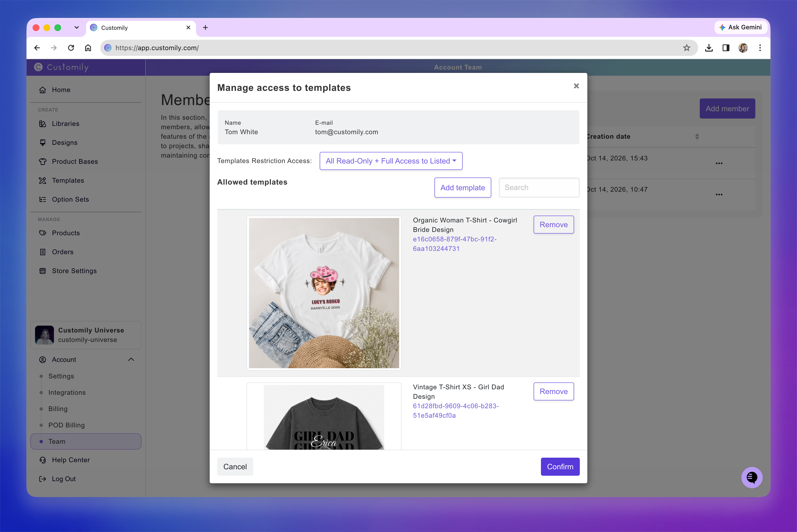Close the Manage access to templates dialog
797x532 pixels.
(576, 86)
